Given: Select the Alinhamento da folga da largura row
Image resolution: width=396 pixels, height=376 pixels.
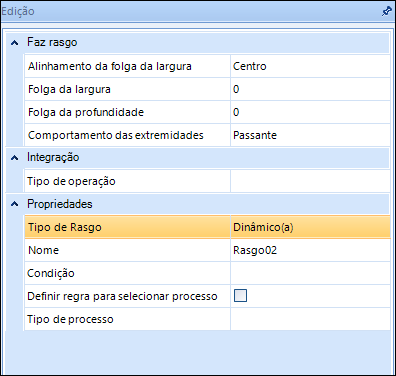Looking at the screenshot, I should [x=207, y=66].
